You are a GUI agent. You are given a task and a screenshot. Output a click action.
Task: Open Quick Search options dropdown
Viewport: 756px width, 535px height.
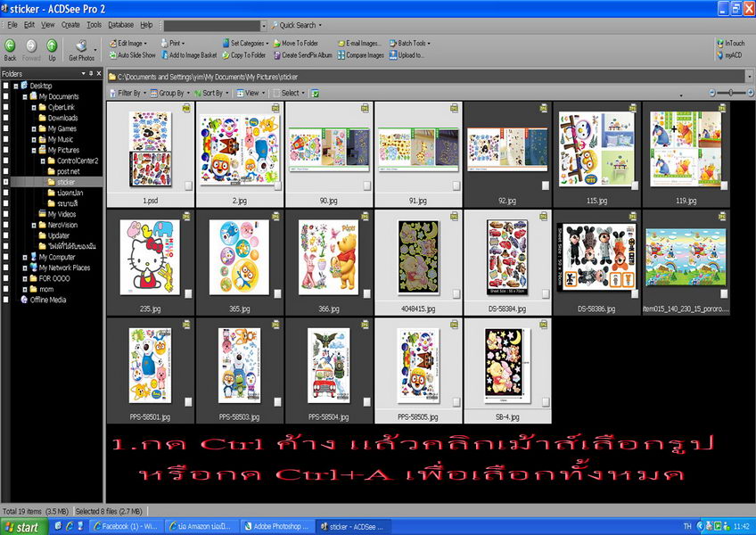click(x=320, y=25)
